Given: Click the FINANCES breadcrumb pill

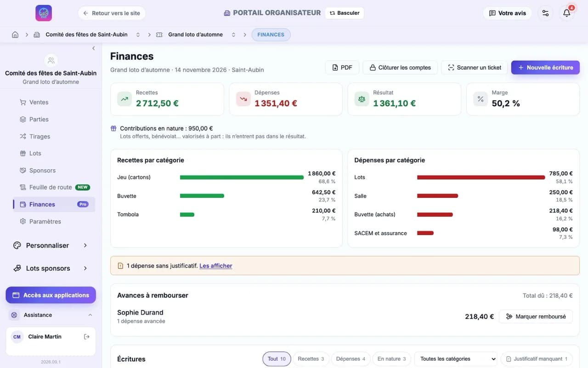Looking at the screenshot, I should 271,34.
